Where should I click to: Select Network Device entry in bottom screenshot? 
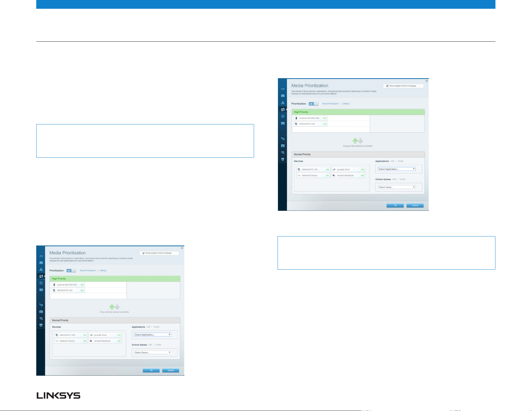[71, 341]
